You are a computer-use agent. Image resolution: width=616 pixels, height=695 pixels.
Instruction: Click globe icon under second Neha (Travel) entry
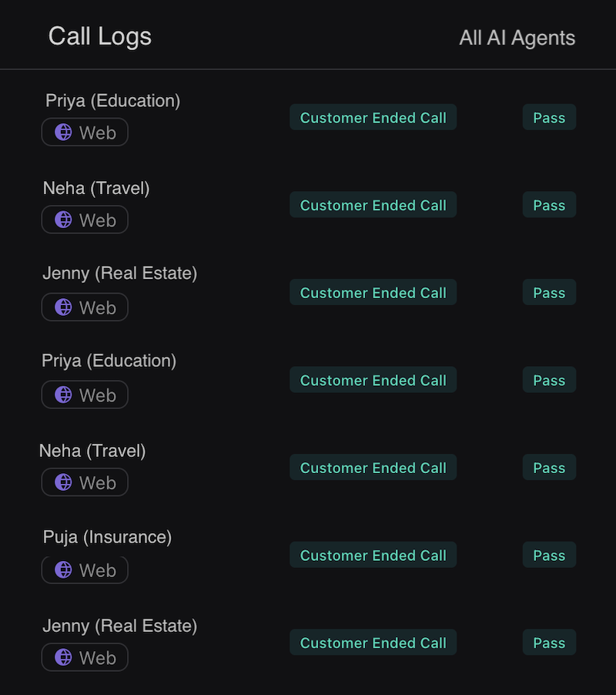(64, 483)
